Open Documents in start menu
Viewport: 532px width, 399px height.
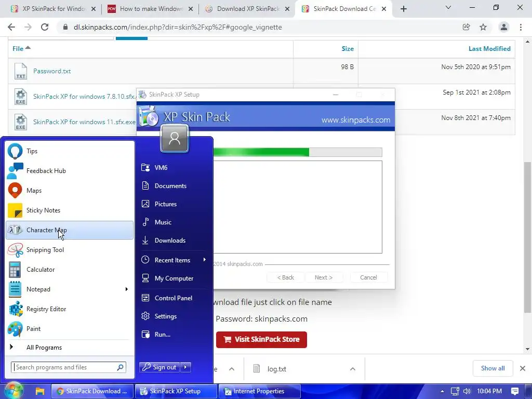click(174, 186)
